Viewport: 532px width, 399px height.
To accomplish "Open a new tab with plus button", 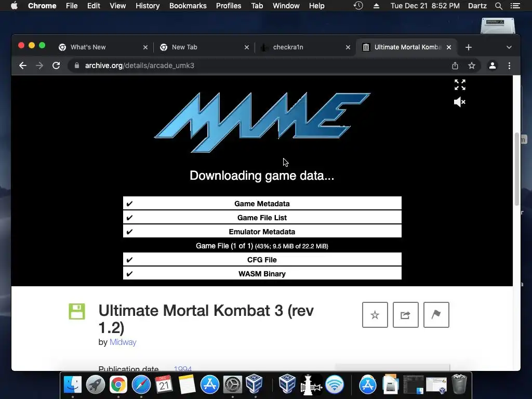I will point(469,47).
